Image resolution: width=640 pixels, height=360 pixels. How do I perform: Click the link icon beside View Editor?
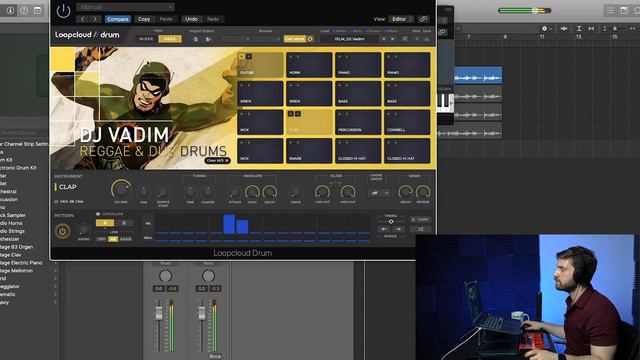point(424,19)
